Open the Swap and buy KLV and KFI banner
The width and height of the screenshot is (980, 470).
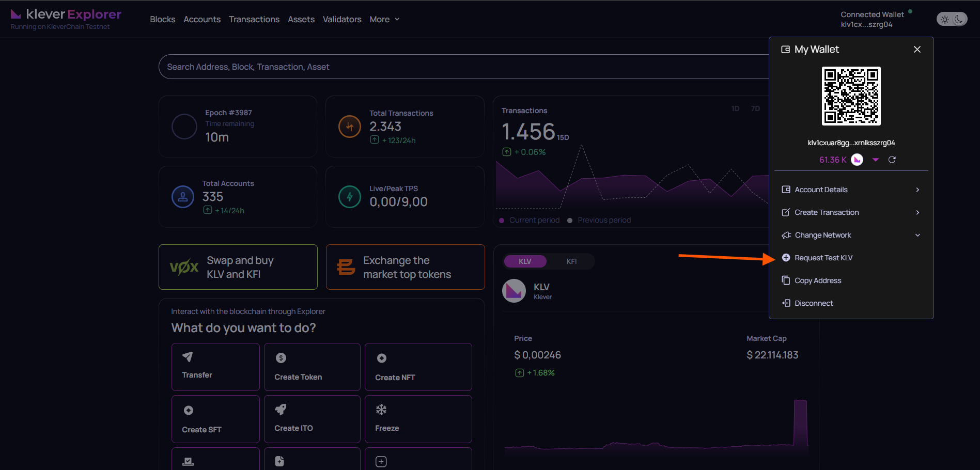[x=238, y=267]
